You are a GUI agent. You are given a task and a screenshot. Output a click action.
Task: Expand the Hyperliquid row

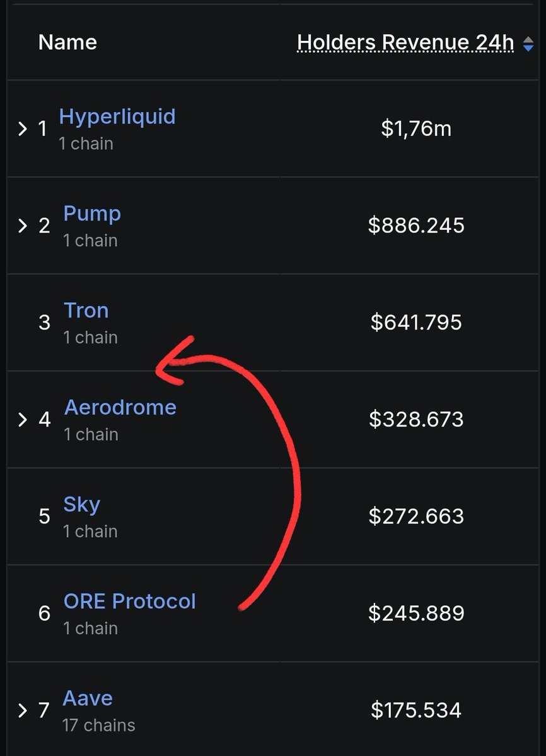[23, 129]
